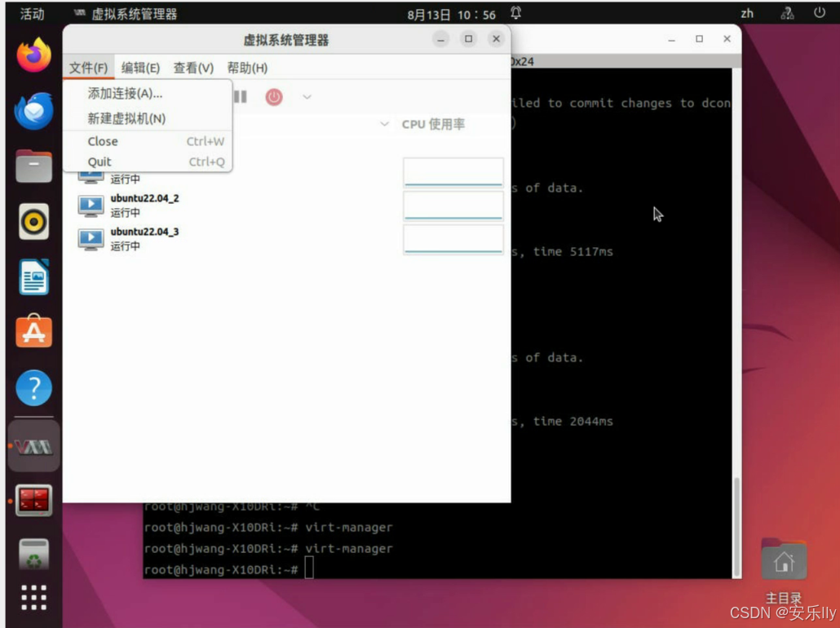Open the power menu icon in top bar
Viewport: 840px width, 628px height.
coord(819,13)
